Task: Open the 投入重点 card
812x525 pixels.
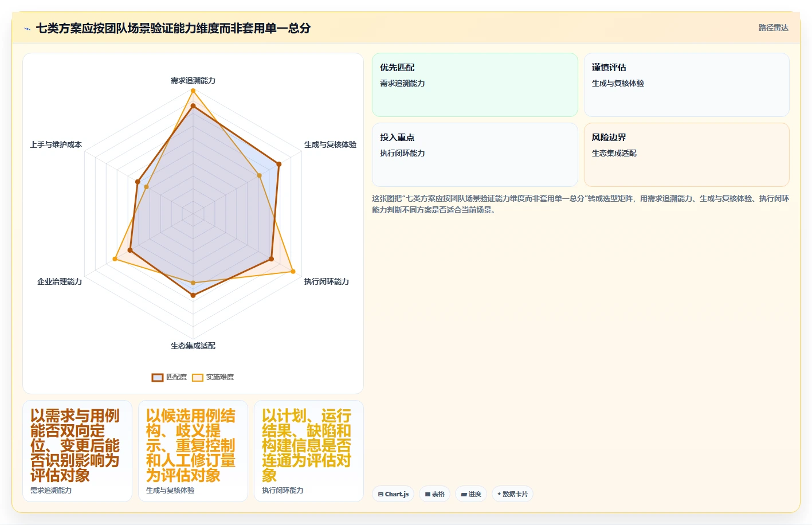Action: click(475, 155)
